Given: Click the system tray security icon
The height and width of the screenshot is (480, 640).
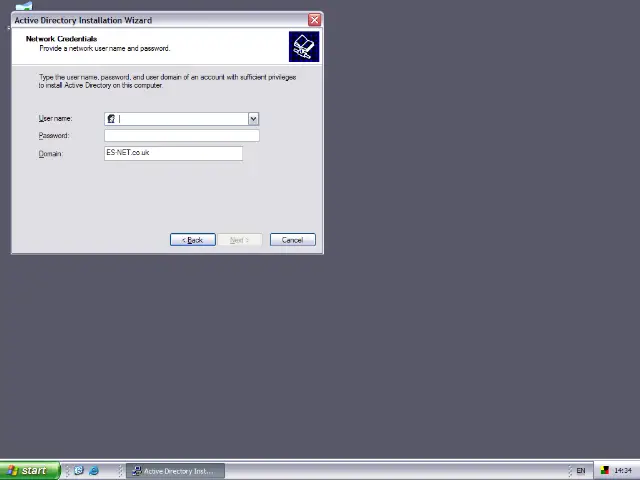Looking at the screenshot, I should pyautogui.click(x=604, y=471).
